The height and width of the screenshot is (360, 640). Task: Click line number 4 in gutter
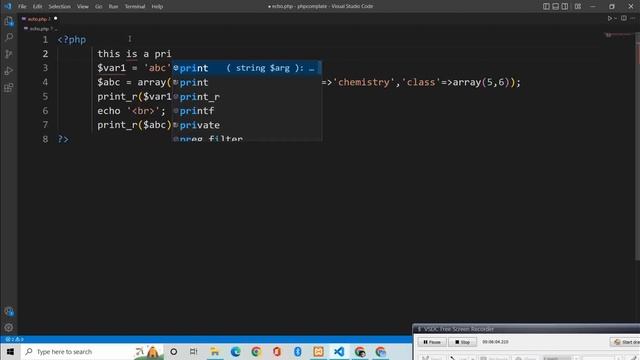coord(45,82)
